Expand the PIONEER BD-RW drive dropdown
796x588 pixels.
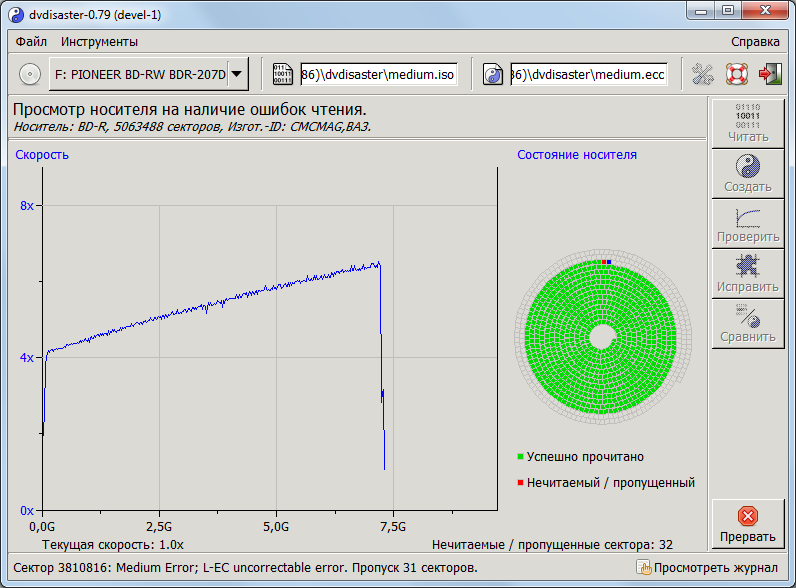tap(236, 74)
